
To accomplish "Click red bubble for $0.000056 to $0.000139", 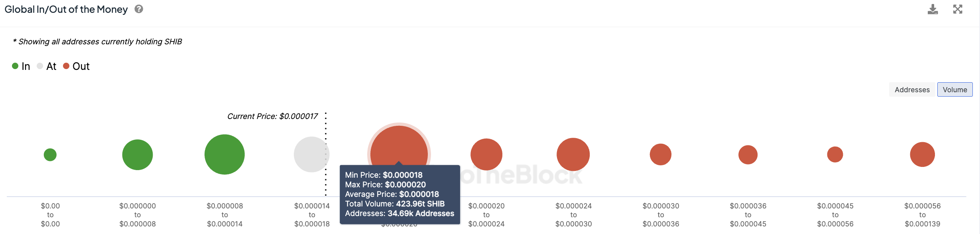I will point(922,155).
